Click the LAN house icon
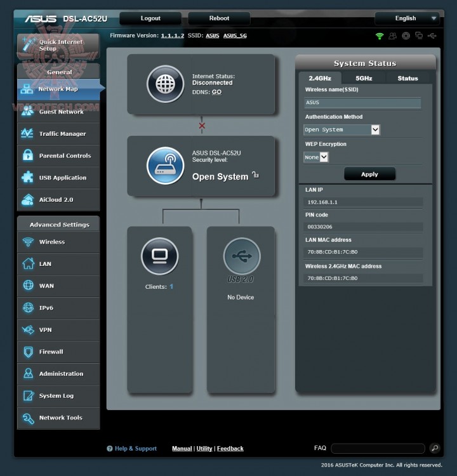This screenshot has height=476, width=457. 28,263
